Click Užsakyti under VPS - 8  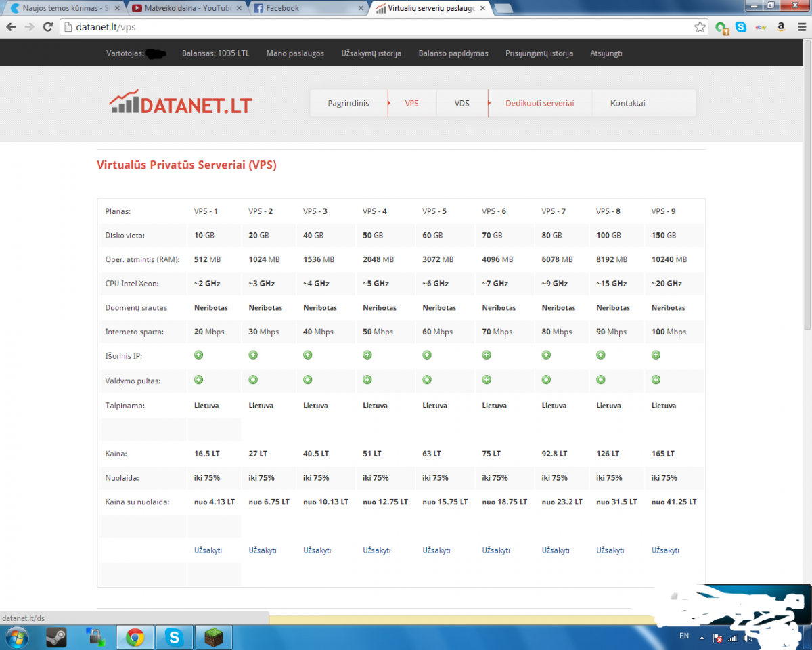coord(610,550)
